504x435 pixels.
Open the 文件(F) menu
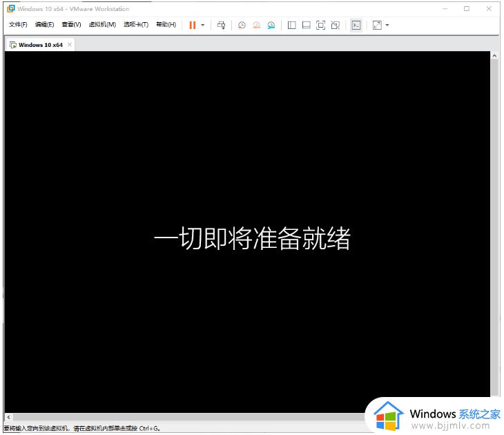(x=18, y=25)
